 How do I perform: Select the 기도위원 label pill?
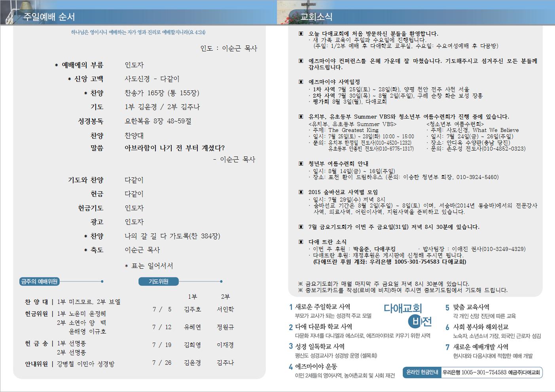[x=158, y=281]
